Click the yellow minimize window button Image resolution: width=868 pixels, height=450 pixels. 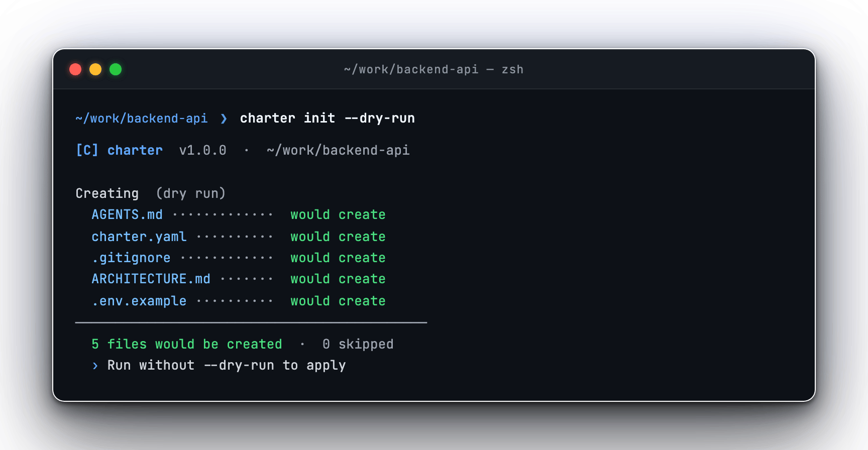click(x=95, y=69)
